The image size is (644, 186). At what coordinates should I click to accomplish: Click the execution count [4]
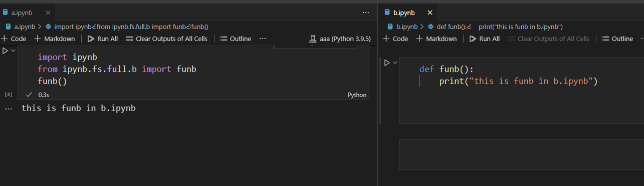[8, 94]
